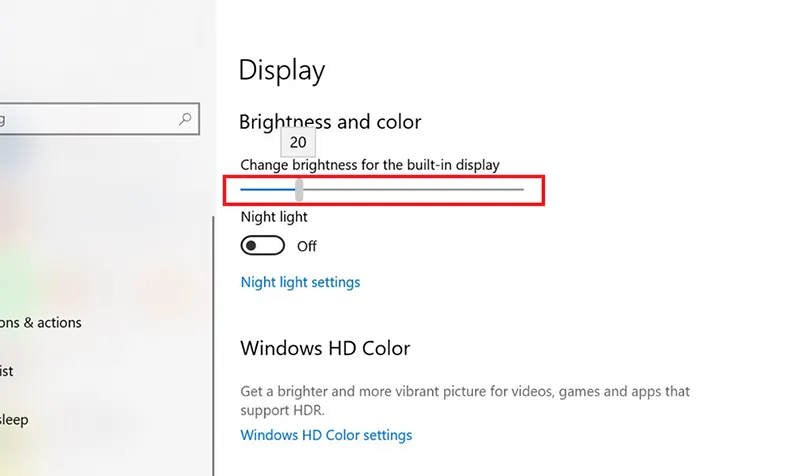This screenshot has height=476, width=800.
Task: Open Windows HD Color settings link
Action: pos(326,435)
